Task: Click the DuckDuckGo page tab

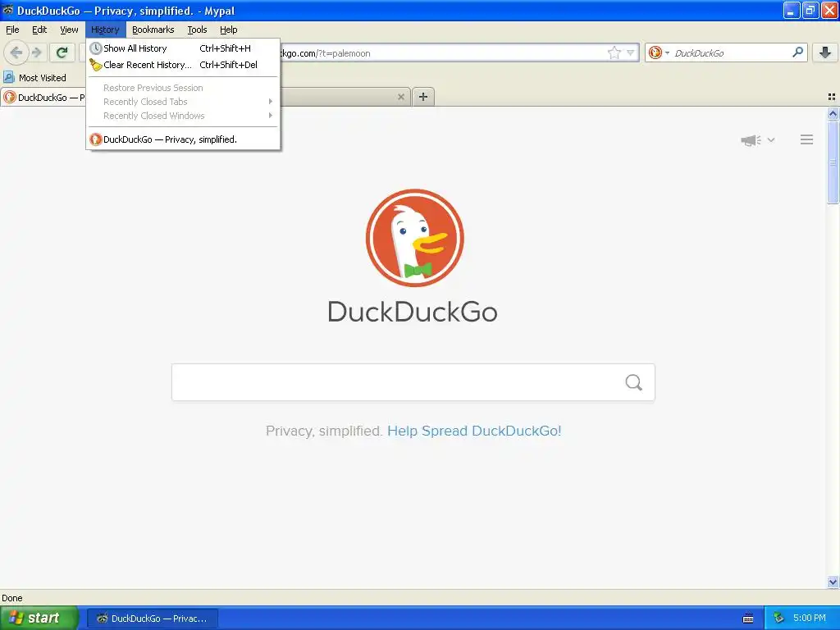Action: [44, 97]
